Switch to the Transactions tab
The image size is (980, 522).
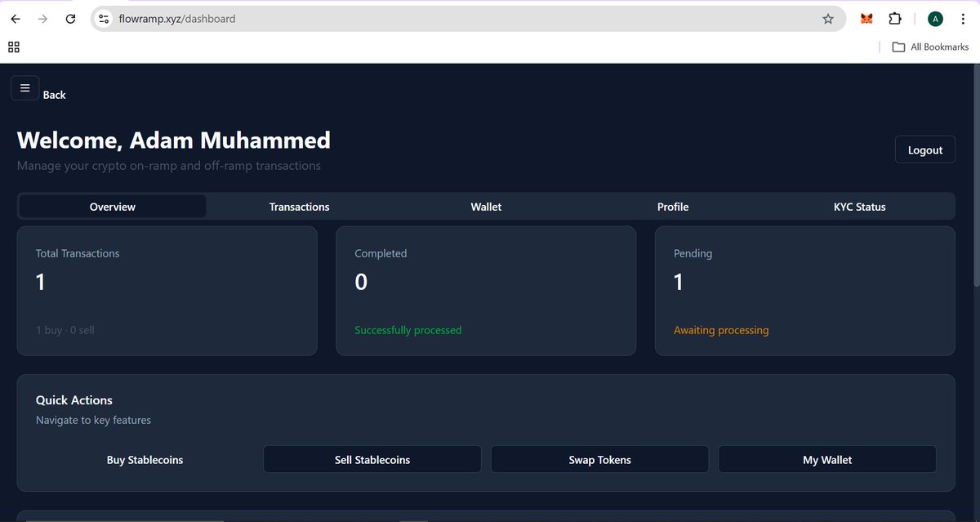pos(299,207)
